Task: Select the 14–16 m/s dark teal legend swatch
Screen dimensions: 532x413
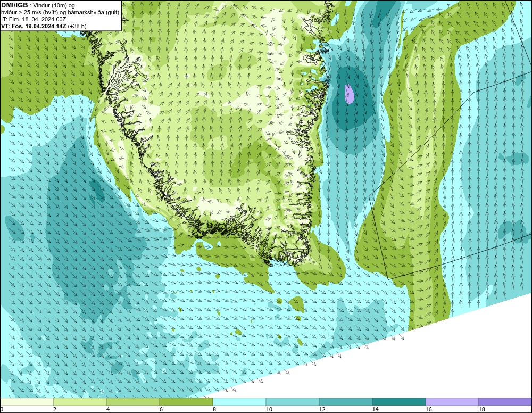Action: 399,402
